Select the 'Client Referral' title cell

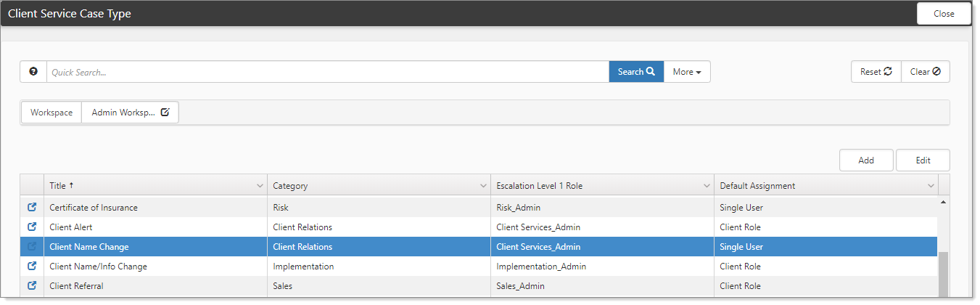[155, 285]
